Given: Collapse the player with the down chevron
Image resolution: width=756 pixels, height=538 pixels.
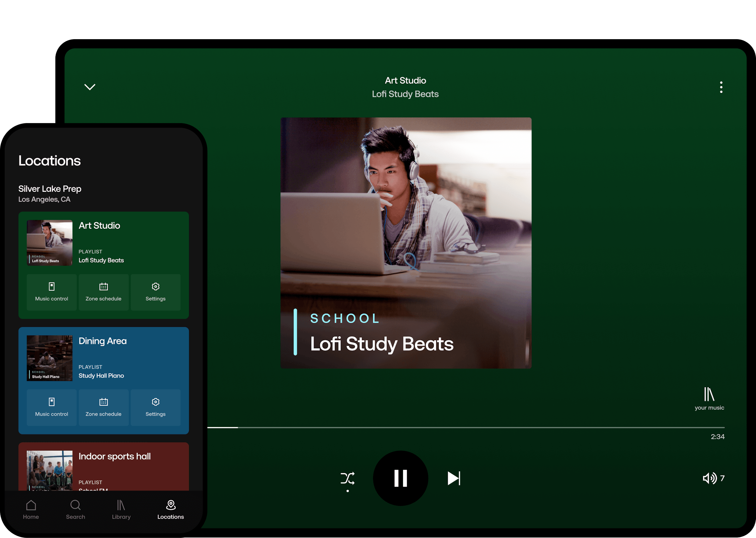Looking at the screenshot, I should pyautogui.click(x=90, y=87).
